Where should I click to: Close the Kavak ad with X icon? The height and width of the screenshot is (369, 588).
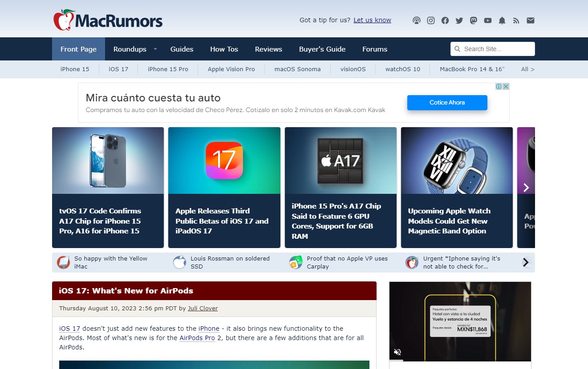coord(506,86)
